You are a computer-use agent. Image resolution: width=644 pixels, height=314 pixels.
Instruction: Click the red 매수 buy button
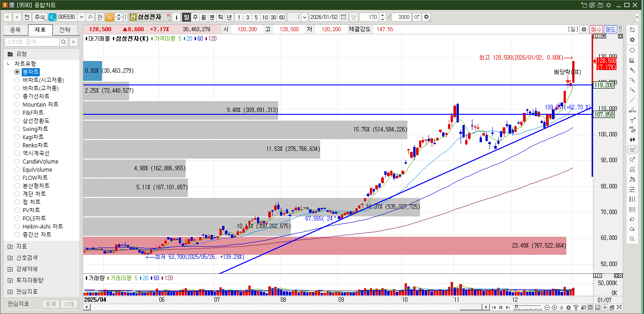point(596,29)
